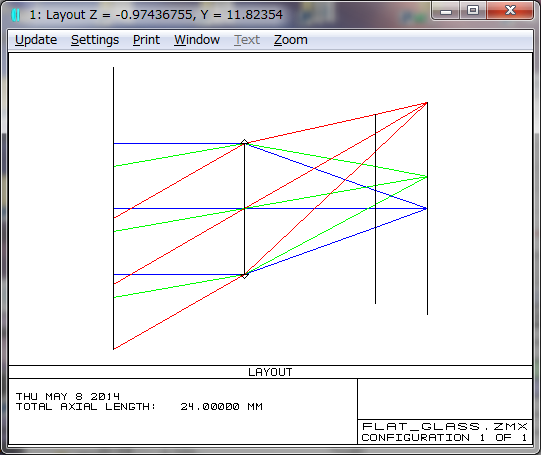Click the grayed-out Text menu

[x=247, y=40]
